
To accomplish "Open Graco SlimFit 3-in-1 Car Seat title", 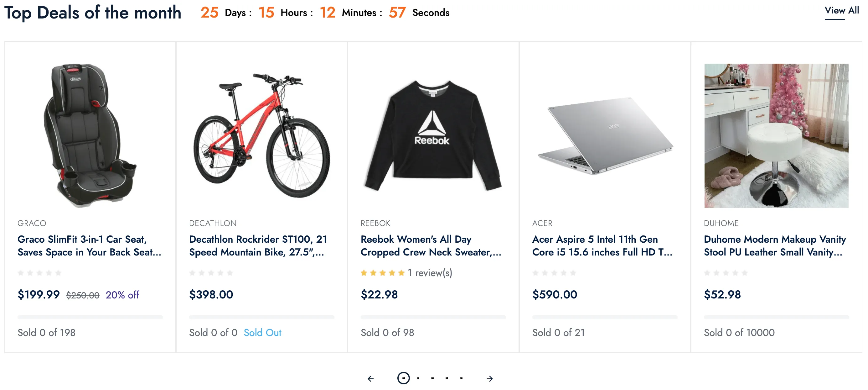I will point(89,245).
